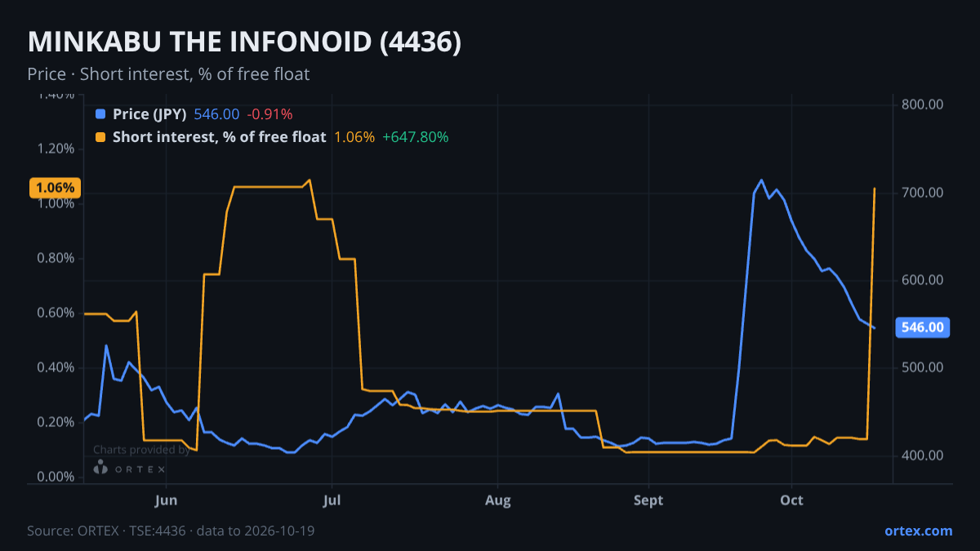Click the 0.60% left axis label
The height and width of the screenshot is (551, 980).
click(x=56, y=313)
